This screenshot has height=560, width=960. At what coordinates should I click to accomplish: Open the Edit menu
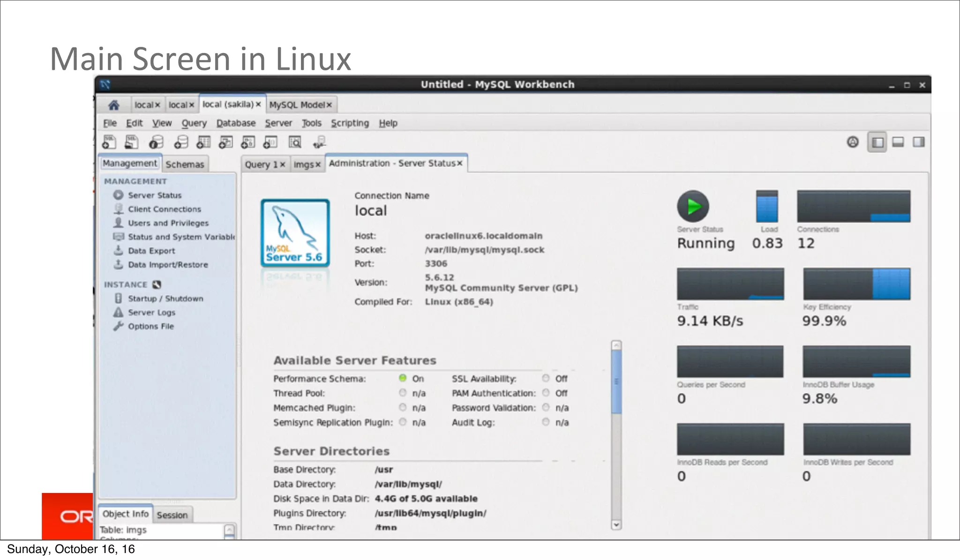(134, 123)
